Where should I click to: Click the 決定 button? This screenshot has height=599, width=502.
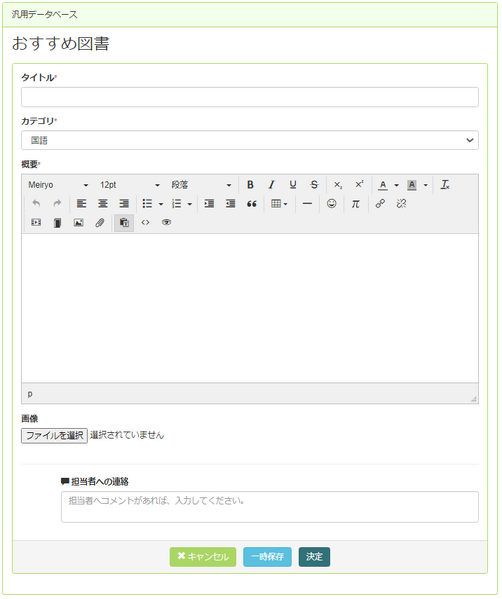(314, 557)
